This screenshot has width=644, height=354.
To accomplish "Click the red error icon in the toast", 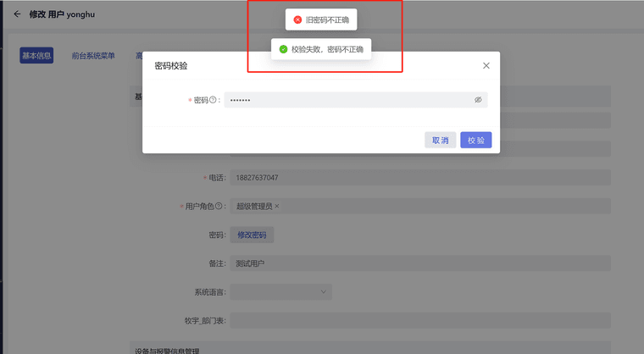I will pyautogui.click(x=297, y=19).
